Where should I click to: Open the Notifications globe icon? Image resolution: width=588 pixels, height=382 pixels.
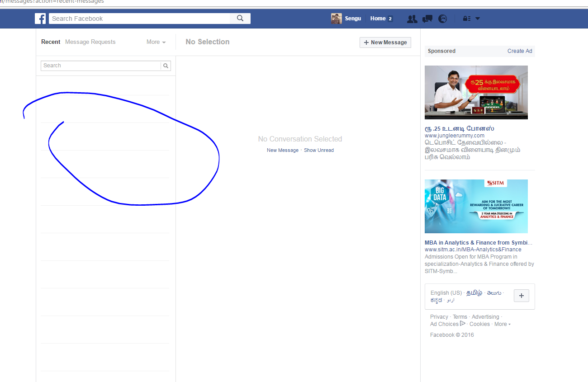442,19
